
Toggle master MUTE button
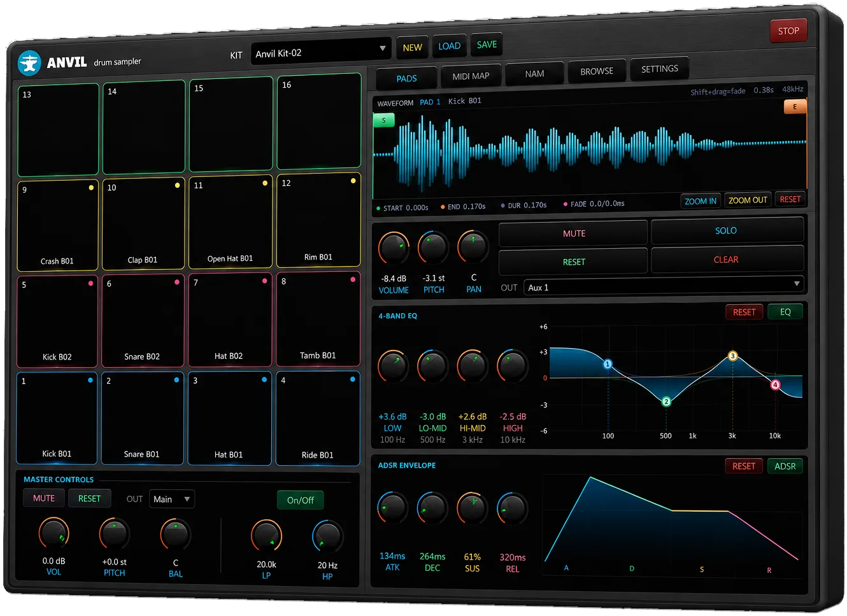[x=44, y=498]
